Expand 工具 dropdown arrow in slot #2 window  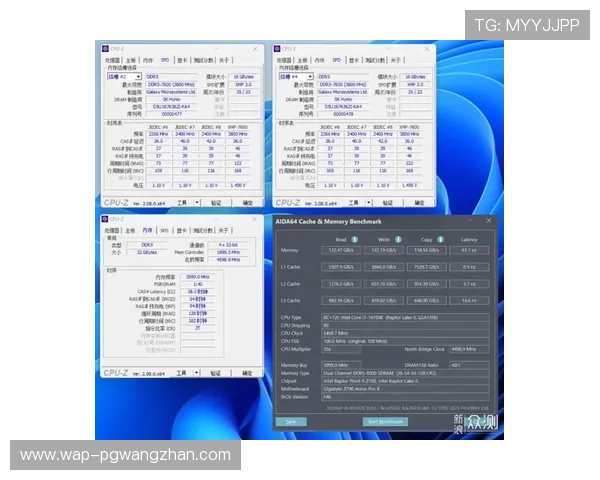coord(197,202)
